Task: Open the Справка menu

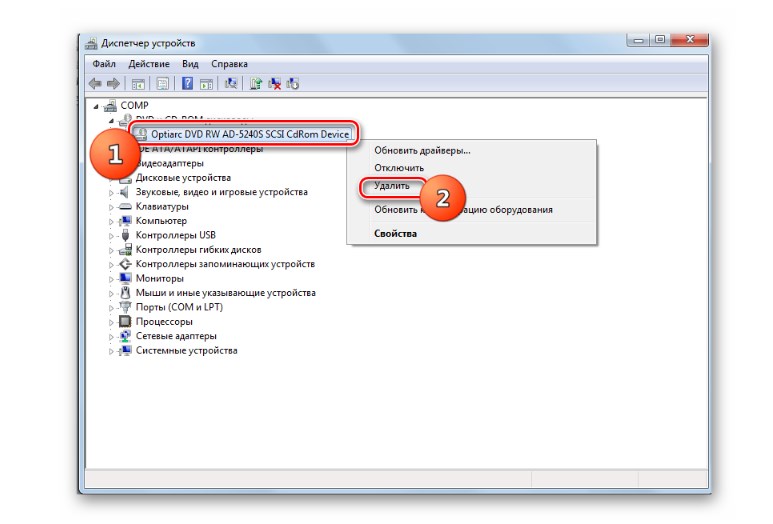Action: coord(229,64)
